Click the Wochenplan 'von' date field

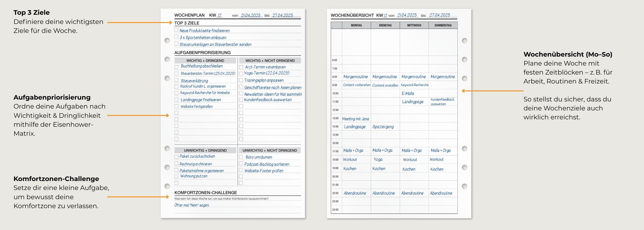click(250, 15)
